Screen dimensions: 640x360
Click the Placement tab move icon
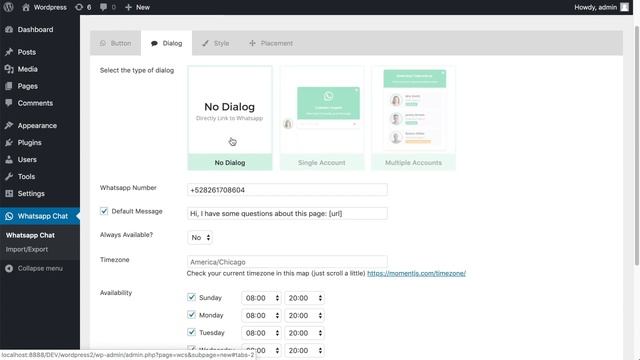[252, 43]
